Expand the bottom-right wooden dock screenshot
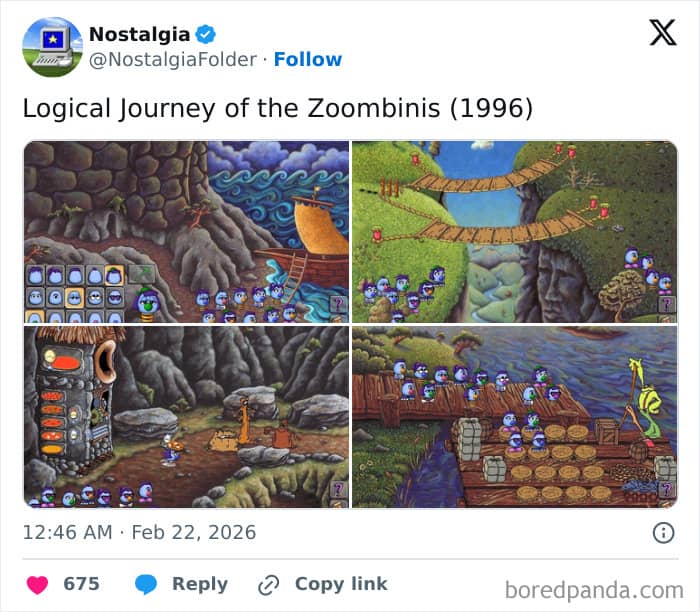700x612 pixels. pos(514,417)
